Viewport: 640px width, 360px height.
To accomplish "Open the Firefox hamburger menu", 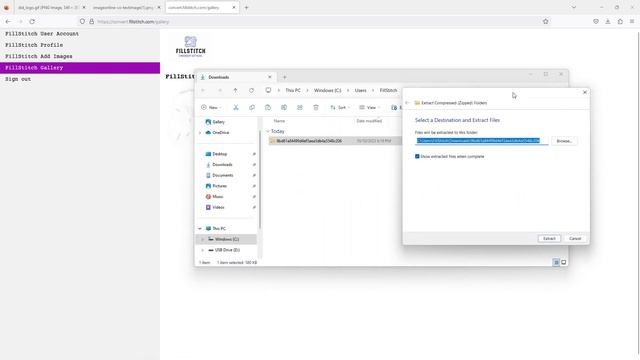I will tap(632, 22).
